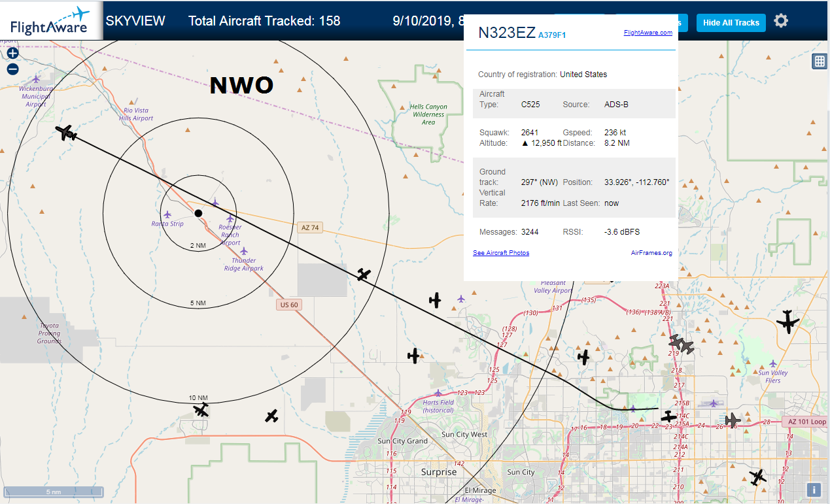The image size is (830, 504).
Task: Click the messages count 3244
Action: click(x=530, y=232)
